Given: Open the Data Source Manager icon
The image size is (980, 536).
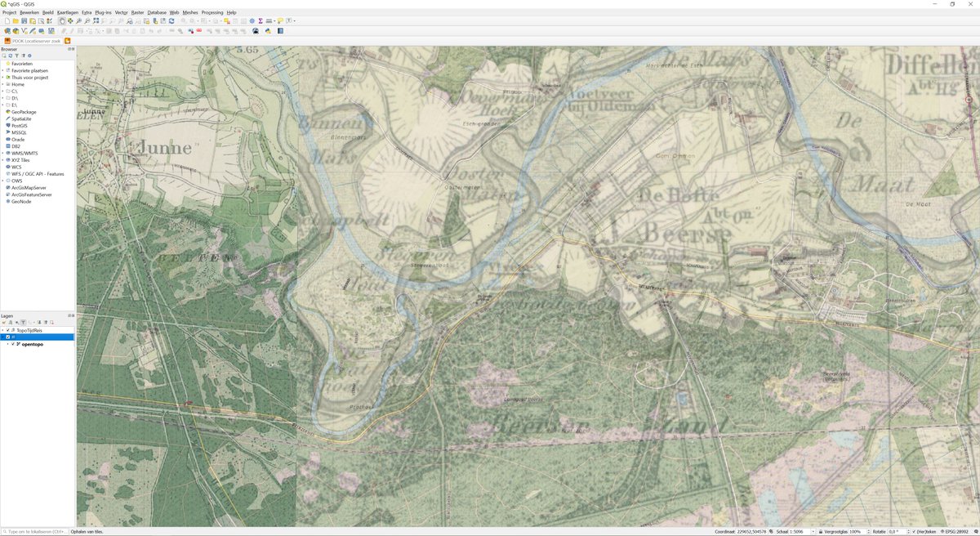Looking at the screenshot, I should [x=7, y=31].
